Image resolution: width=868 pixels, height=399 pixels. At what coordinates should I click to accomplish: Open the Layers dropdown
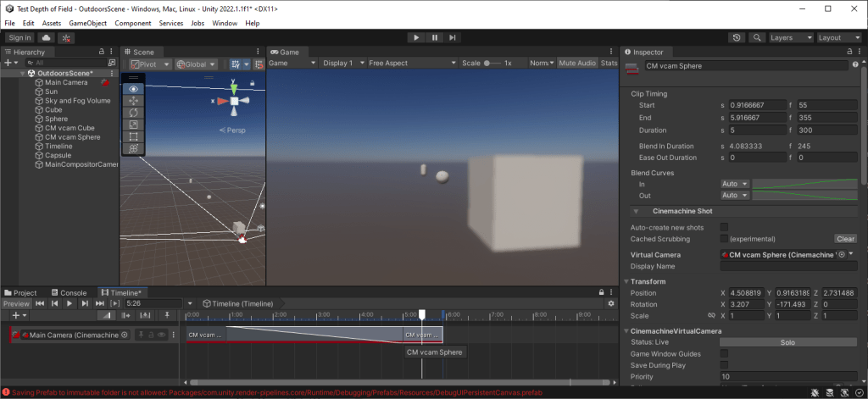click(790, 38)
